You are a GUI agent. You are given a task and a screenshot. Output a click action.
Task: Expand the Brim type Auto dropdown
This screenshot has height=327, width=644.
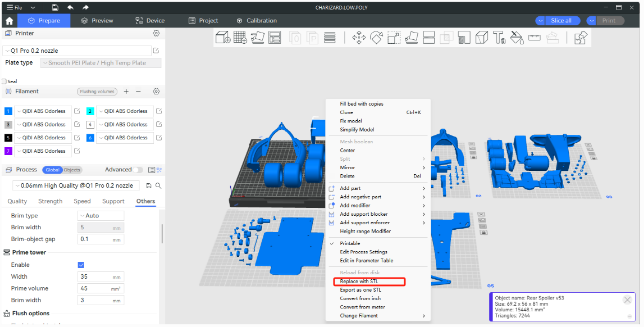tap(101, 216)
